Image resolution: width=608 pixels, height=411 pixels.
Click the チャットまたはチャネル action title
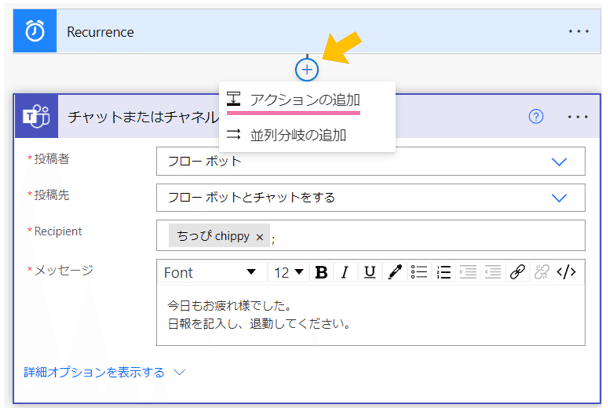[x=143, y=117]
